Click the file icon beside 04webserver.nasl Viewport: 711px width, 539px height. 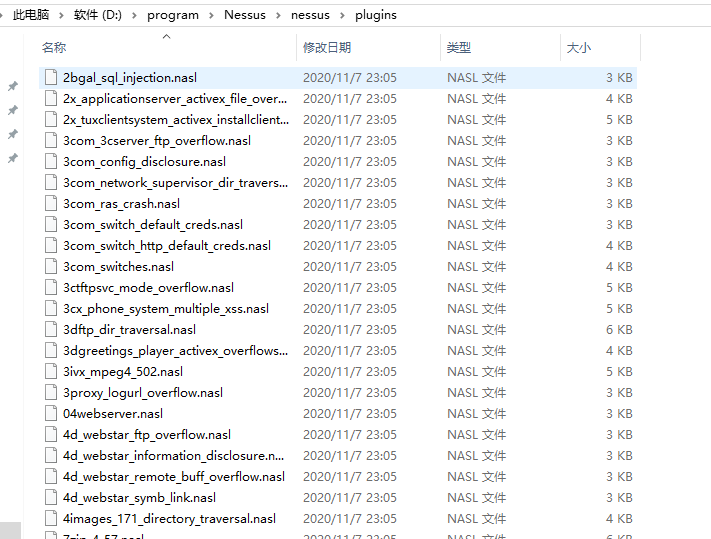51,413
